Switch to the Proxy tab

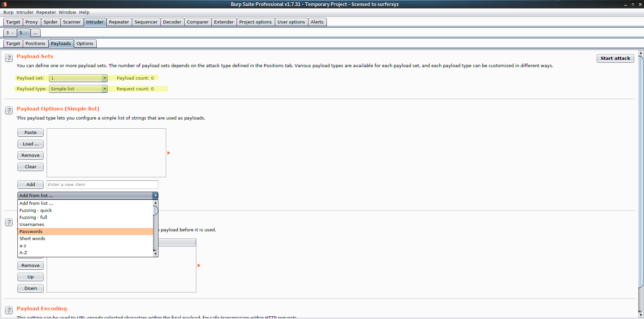[x=32, y=22]
